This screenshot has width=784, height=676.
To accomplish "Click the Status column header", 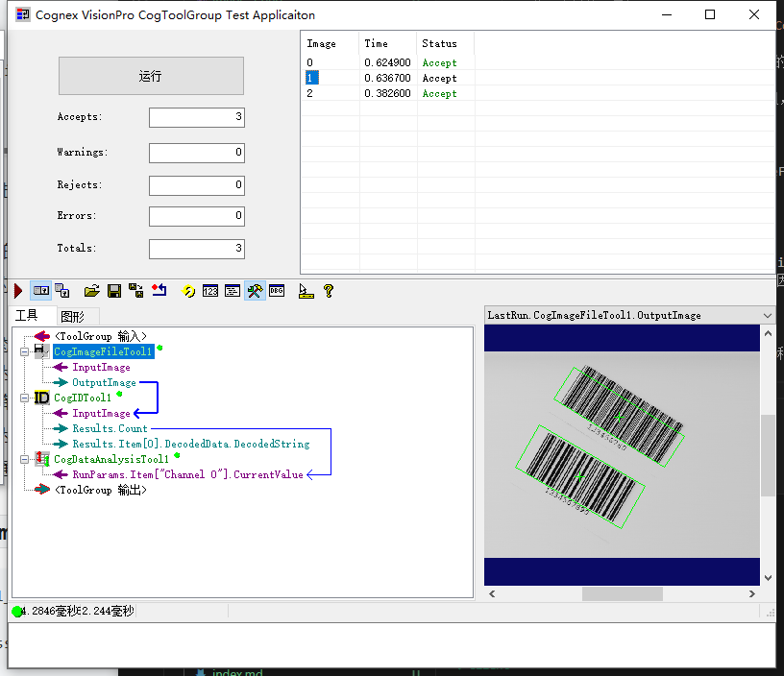I will point(446,43).
